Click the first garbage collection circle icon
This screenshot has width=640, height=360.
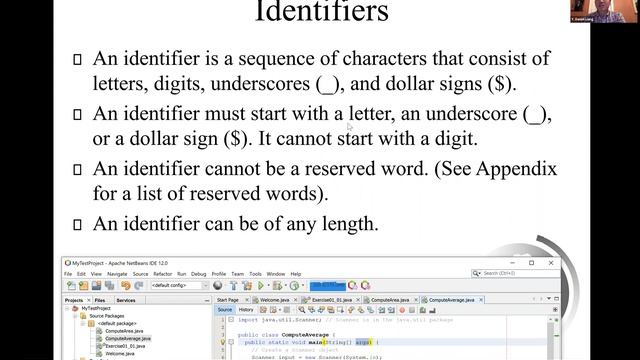click(x=352, y=285)
